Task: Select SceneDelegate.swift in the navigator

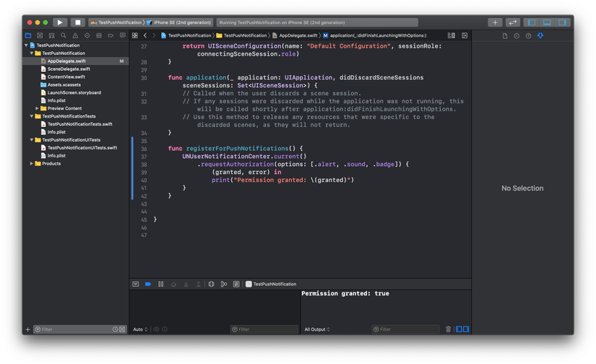Action: click(69, 69)
